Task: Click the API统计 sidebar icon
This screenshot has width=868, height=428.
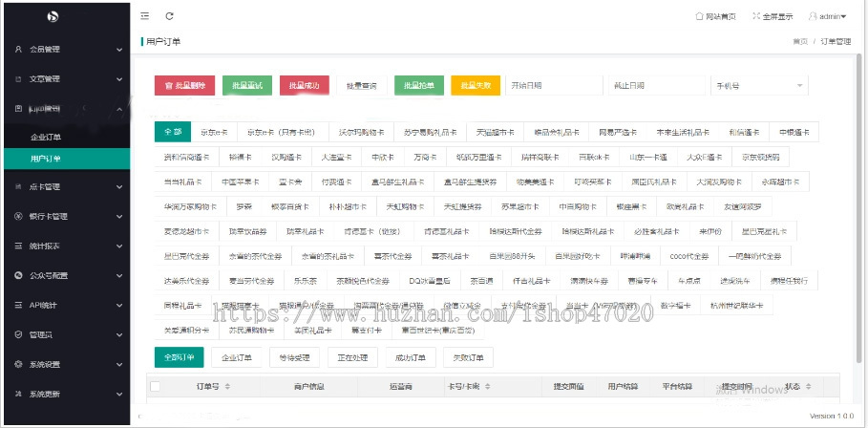Action: [18, 305]
